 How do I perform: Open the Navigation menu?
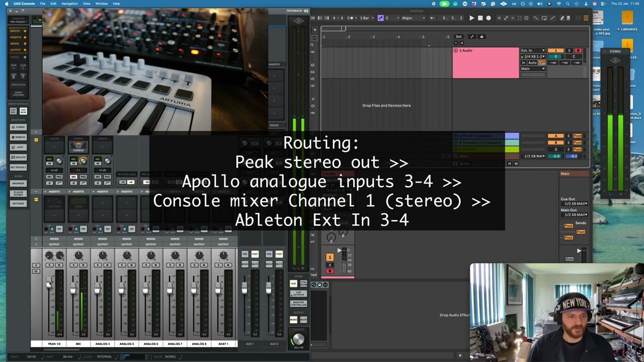tap(69, 4)
